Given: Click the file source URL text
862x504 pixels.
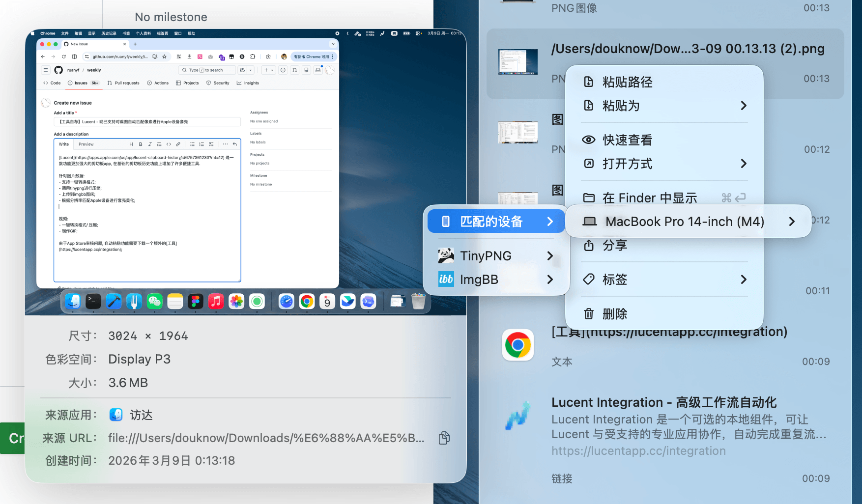Looking at the screenshot, I should point(266,438).
